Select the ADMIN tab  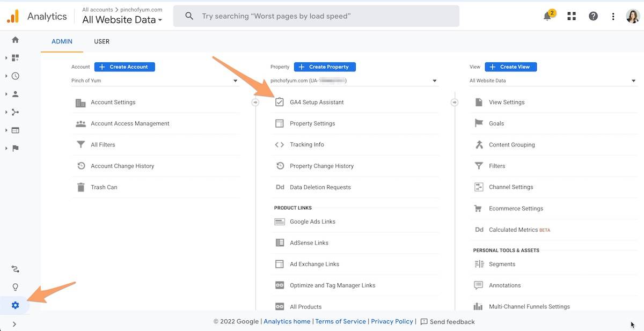62,41
